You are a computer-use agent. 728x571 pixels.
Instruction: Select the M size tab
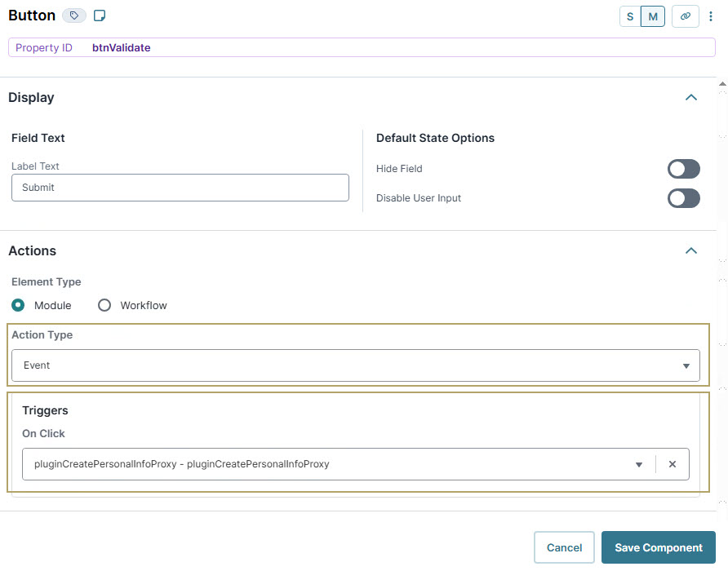(653, 15)
